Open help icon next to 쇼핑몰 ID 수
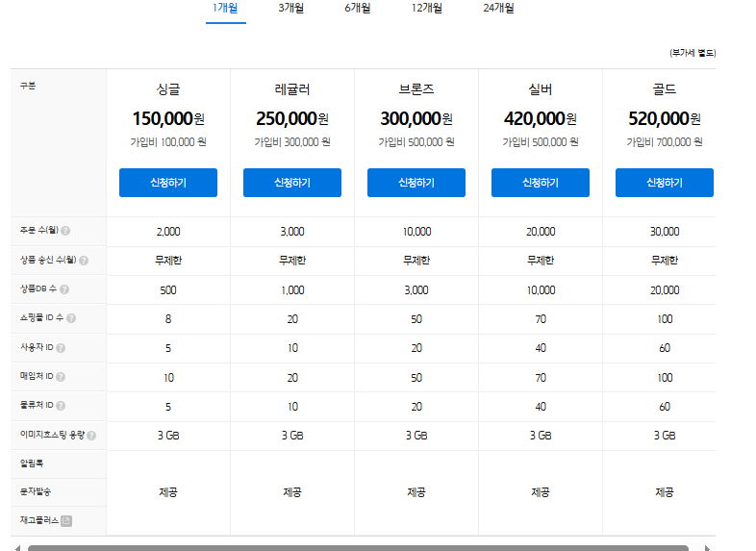This screenshot has height=551, width=756. 71,318
